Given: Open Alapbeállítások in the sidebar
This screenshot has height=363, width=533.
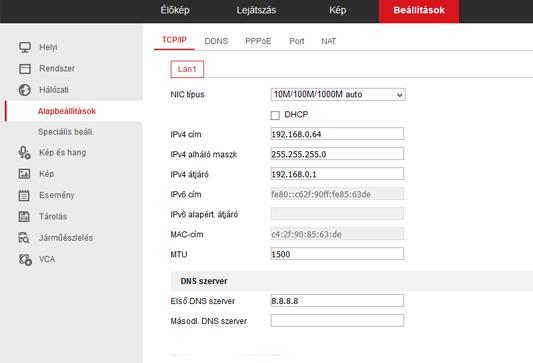Looking at the screenshot, I should click(67, 111).
